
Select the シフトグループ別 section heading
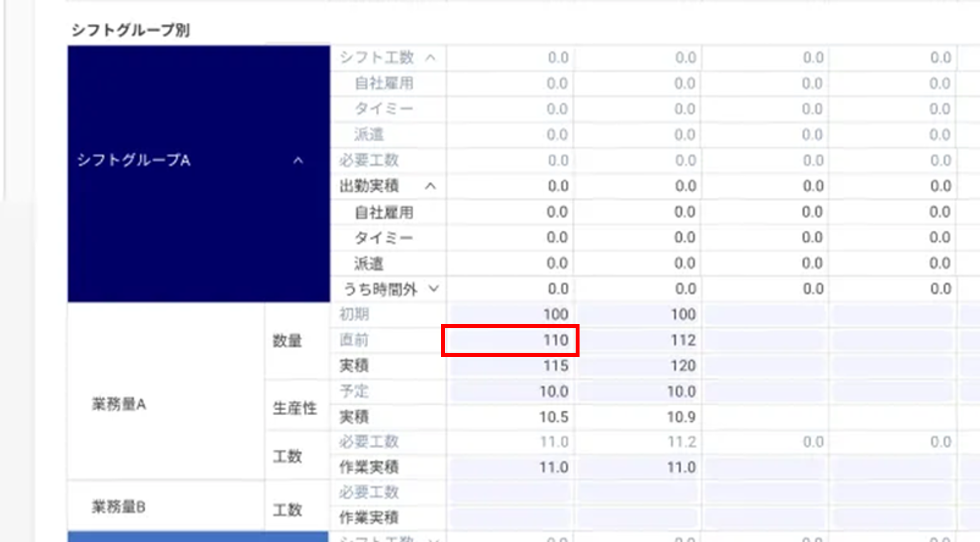[131, 30]
